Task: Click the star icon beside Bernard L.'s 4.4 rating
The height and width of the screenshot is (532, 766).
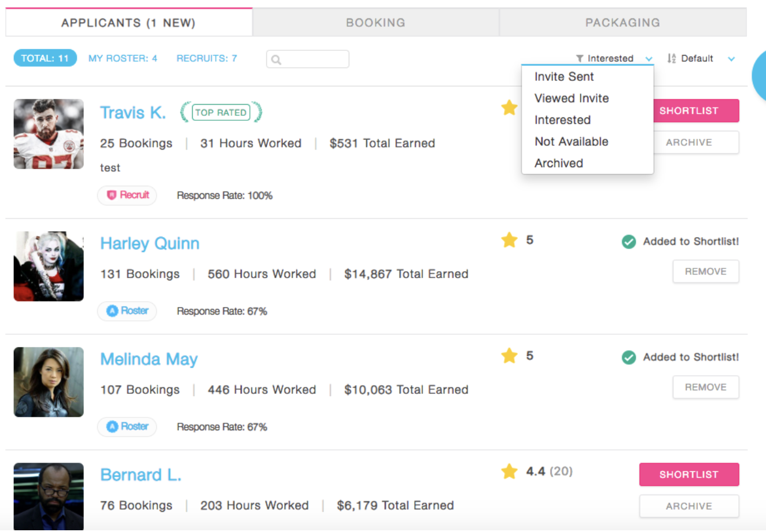Action: [x=509, y=471]
